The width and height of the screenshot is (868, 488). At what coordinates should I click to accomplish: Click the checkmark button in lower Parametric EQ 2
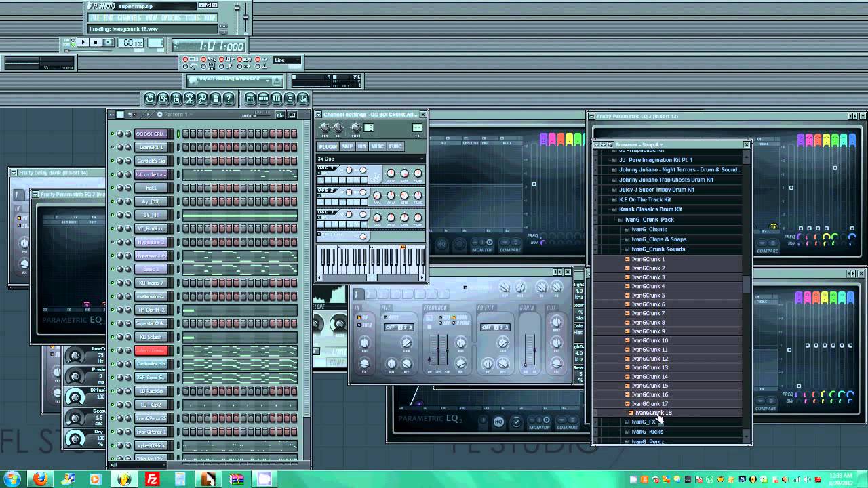[516, 422]
